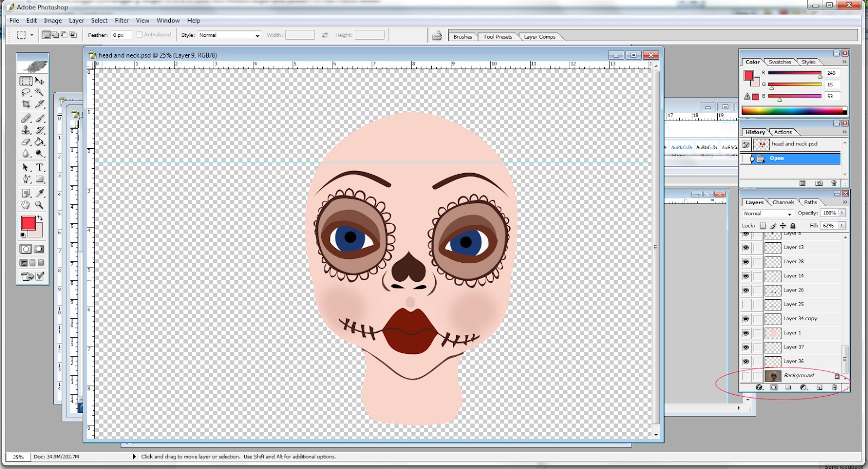Reset to default foreground and background colors
Screen dimensions: 868x469
coord(23,235)
